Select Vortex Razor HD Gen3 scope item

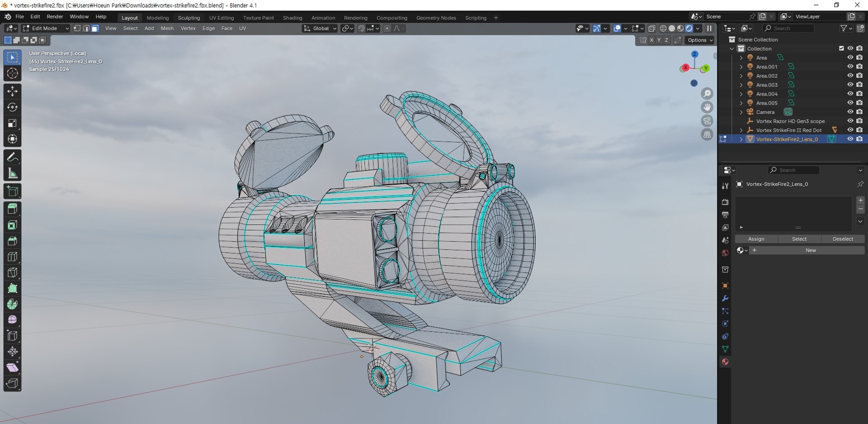(790, 121)
